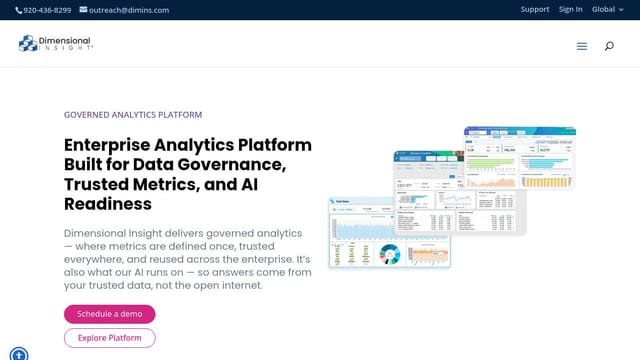Click the Schedule a demo button

[x=109, y=314]
